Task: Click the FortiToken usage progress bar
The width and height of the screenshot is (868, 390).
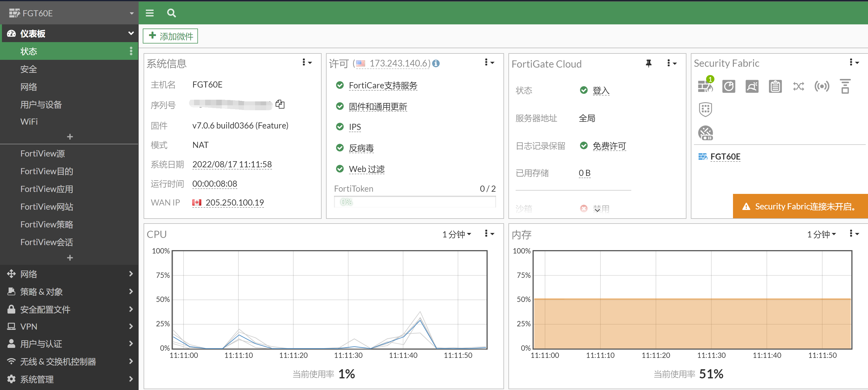Action: point(414,202)
